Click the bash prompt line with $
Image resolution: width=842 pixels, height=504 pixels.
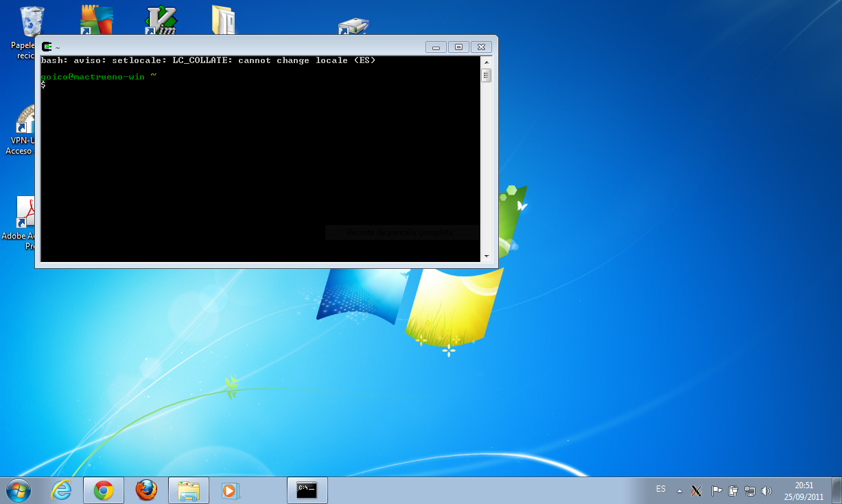[x=43, y=85]
